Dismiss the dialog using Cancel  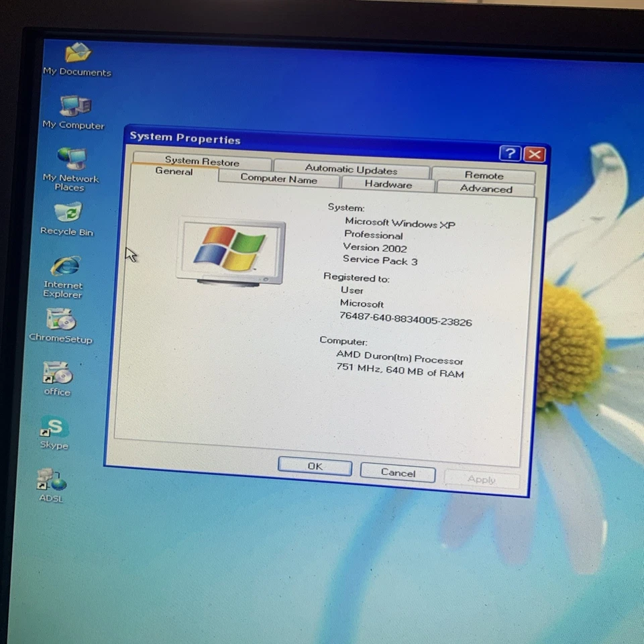point(397,472)
